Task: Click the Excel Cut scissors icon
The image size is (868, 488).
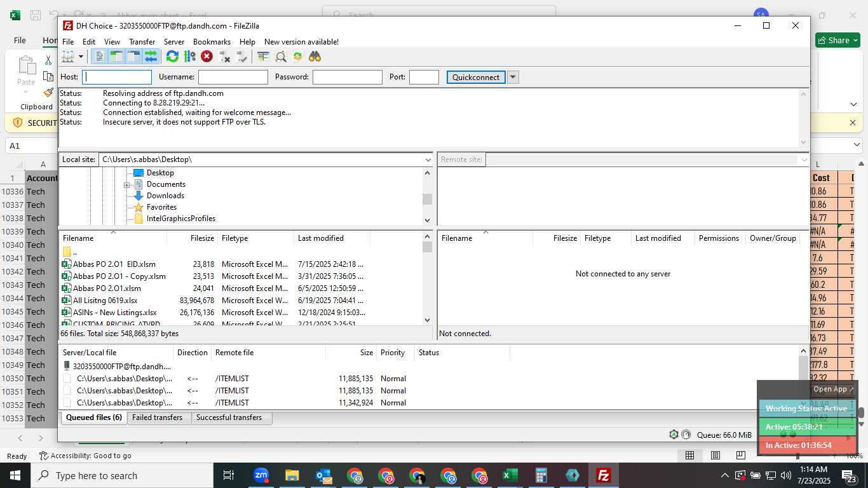Action: coord(48,60)
